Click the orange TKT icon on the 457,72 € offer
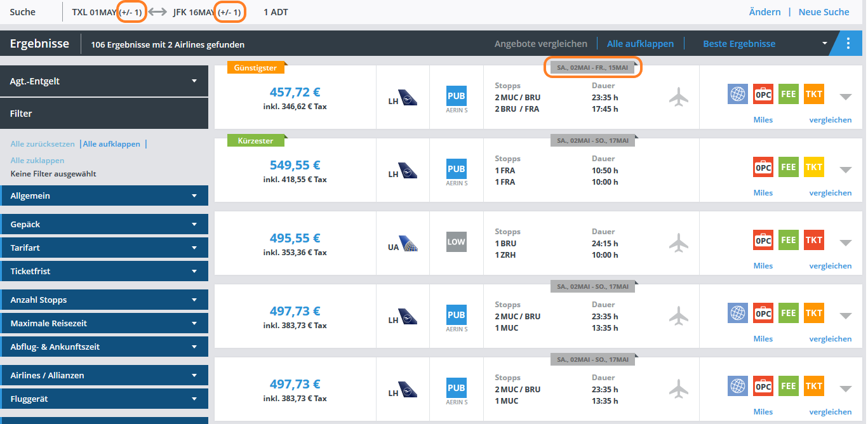868x424 pixels. pyautogui.click(x=813, y=95)
